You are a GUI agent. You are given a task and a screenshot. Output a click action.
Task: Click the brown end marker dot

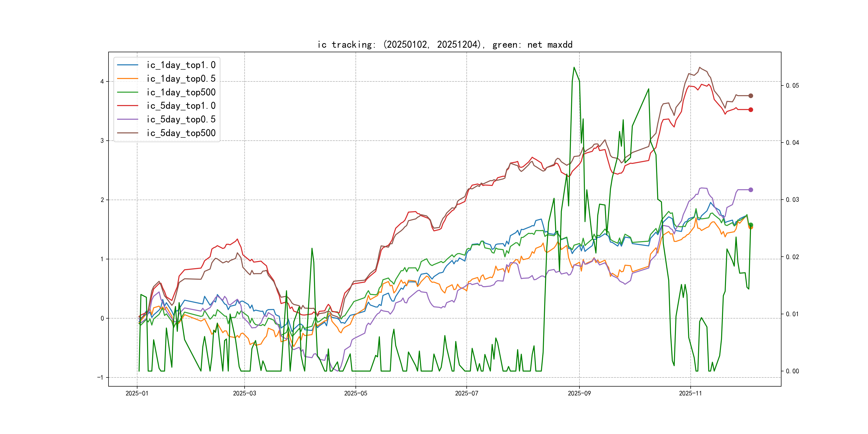pos(751,96)
